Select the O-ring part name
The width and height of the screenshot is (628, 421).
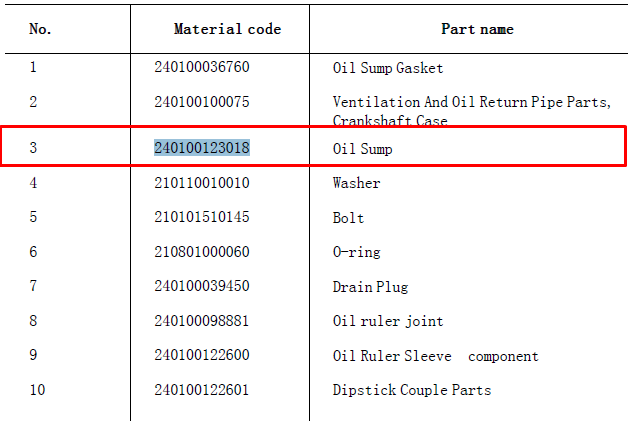[356, 252]
